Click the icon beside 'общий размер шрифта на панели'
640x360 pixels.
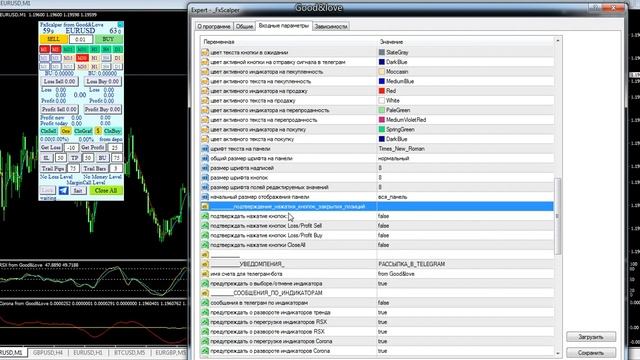pos(205,158)
